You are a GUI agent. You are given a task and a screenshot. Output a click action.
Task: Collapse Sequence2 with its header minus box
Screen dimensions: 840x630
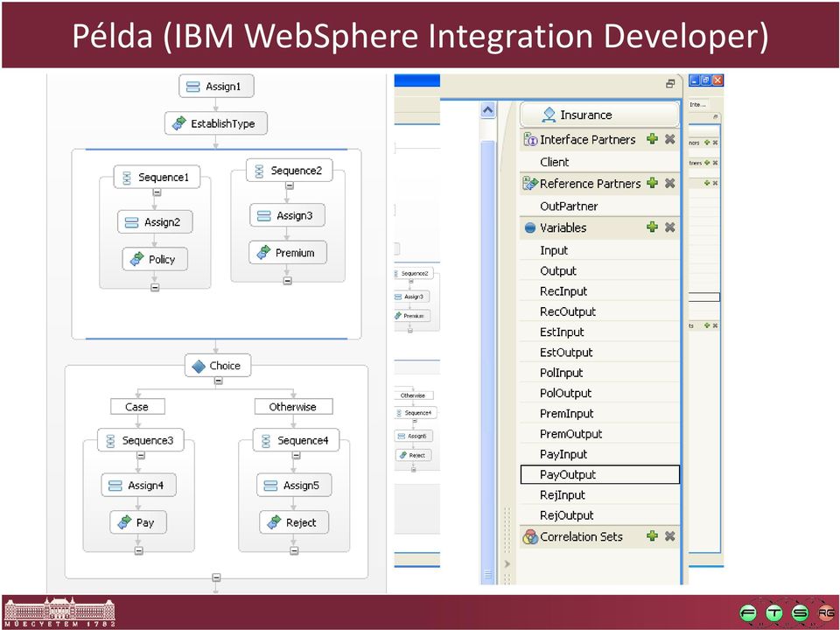290,185
